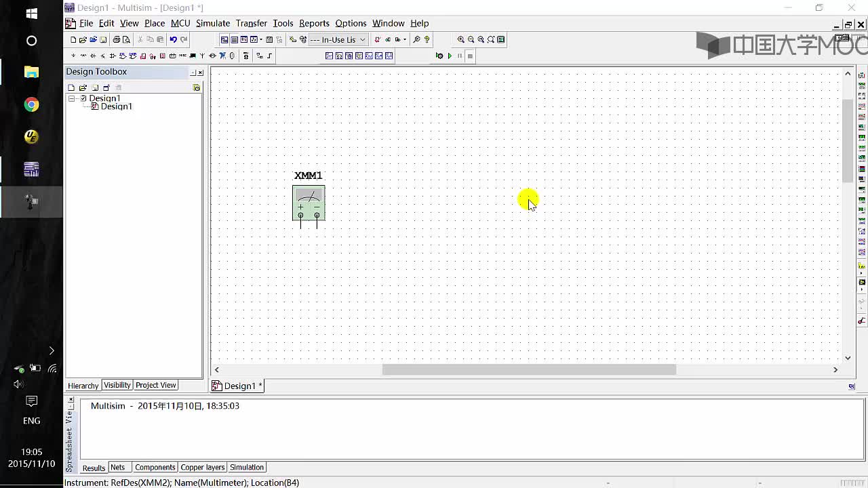Image resolution: width=868 pixels, height=488 pixels.
Task: Click the Multisim timestamp log line
Action: (x=165, y=405)
